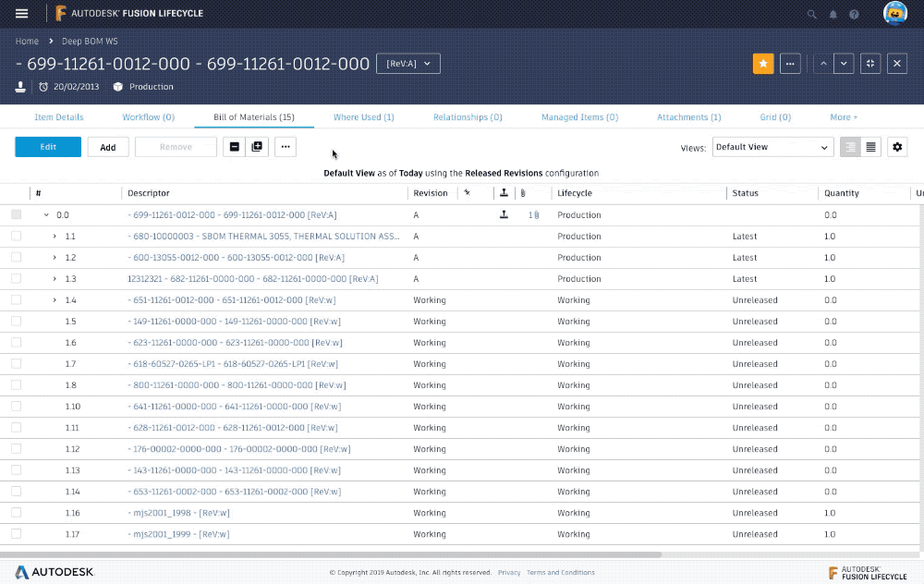Switch to the Where Used (1) tab

[x=363, y=116]
